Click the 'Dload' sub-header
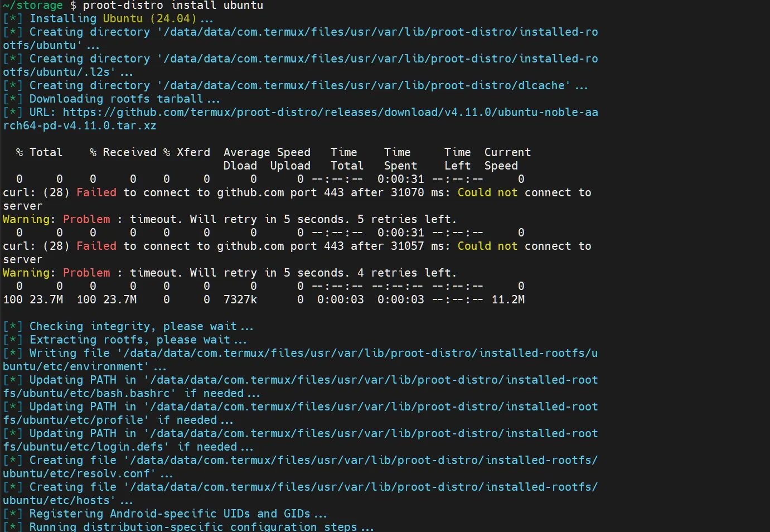Viewport: 770px width, 532px height. 240,166
